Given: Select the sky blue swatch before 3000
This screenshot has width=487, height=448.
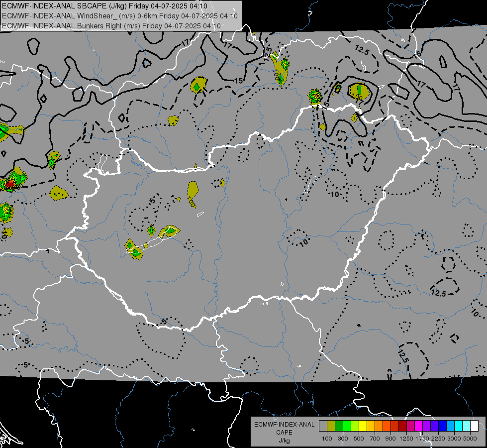Looking at the screenshot, I should pyautogui.click(x=450, y=426).
